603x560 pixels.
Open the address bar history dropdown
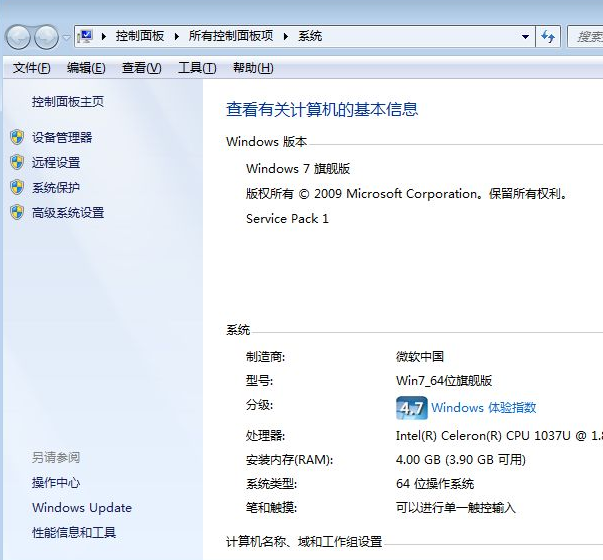525,37
